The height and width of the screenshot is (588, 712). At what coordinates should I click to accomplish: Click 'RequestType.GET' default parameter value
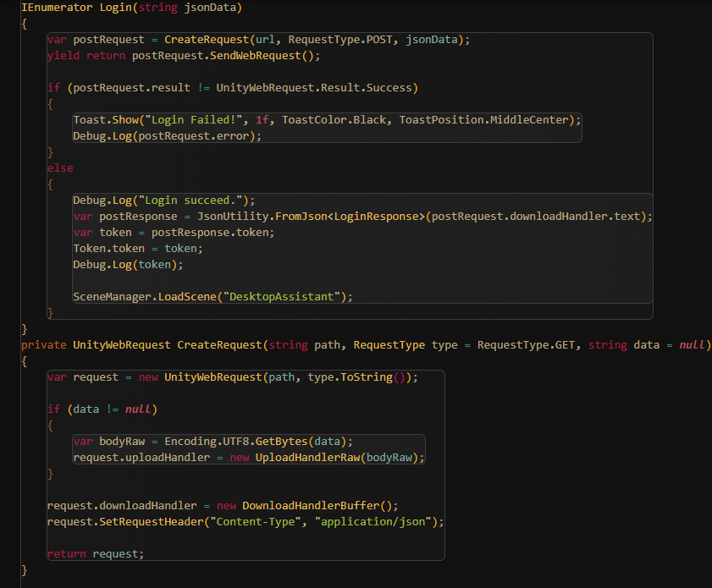pyautogui.click(x=526, y=345)
